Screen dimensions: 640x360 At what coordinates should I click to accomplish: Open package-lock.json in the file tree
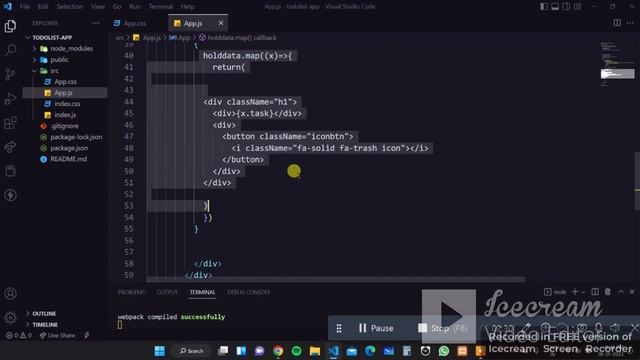(x=76, y=137)
